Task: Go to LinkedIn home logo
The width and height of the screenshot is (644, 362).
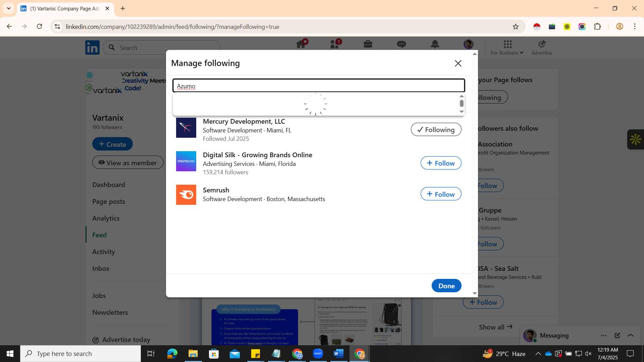Action: click(x=92, y=48)
